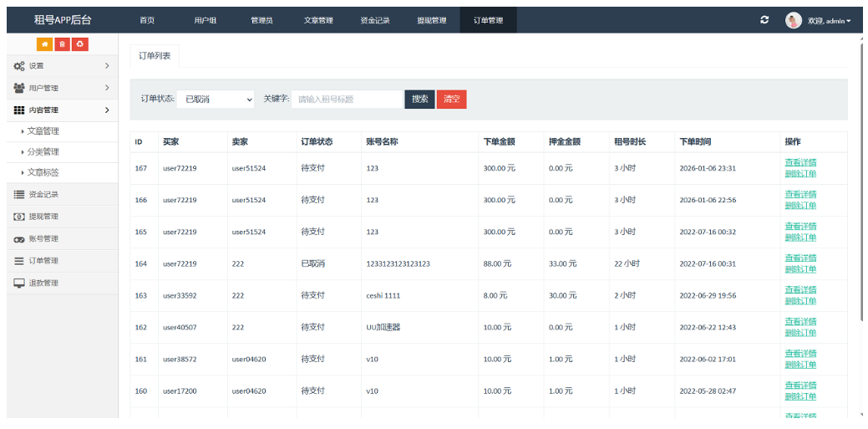868x429 pixels.
Task: Click the orange home icon button
Action: (x=44, y=44)
